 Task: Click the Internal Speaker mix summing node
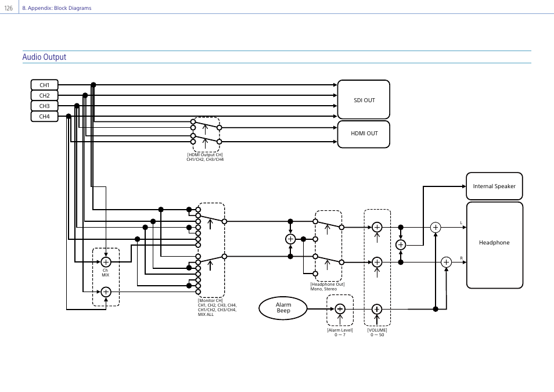coord(401,244)
